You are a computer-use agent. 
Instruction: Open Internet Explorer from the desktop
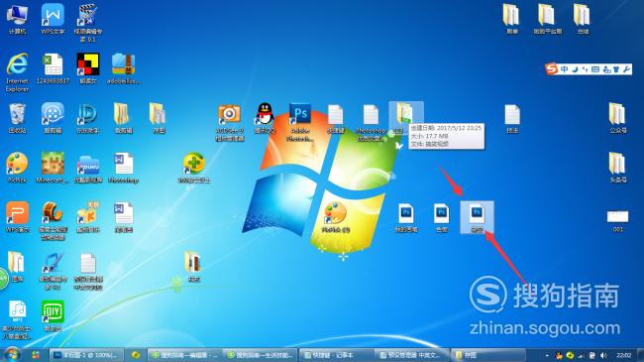point(17,72)
